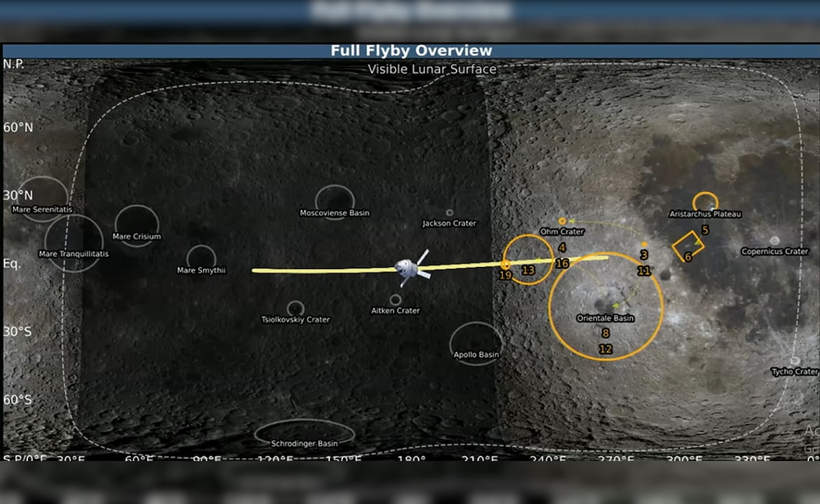Click the Mare Tranquillitatis label
The height and width of the screenshot is (504, 820).
pyautogui.click(x=74, y=254)
